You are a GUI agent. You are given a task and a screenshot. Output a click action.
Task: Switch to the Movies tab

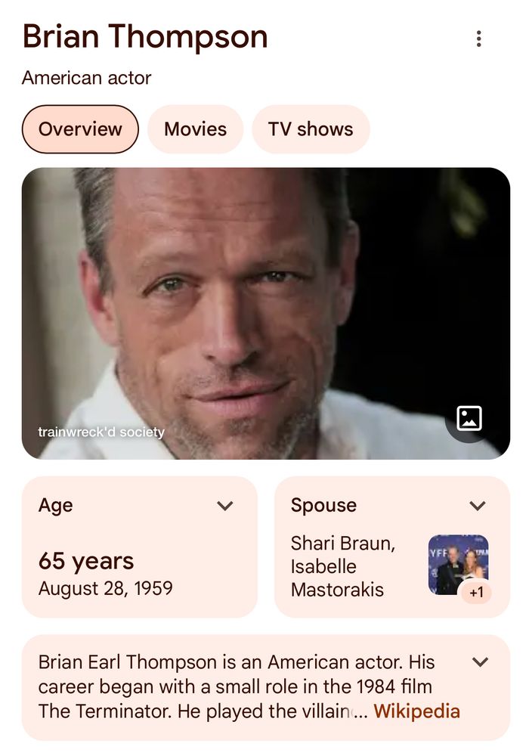[195, 129]
